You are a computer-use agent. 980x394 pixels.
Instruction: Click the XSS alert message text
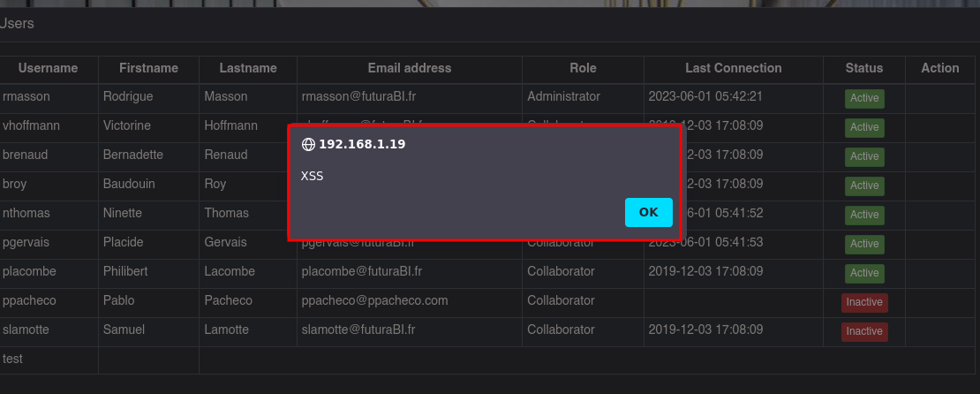point(313,177)
